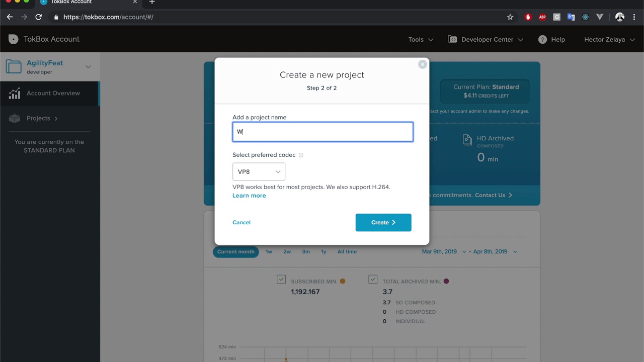Screen dimensions: 644x362
Task: Open a new browser tab with plus
Action: pos(152,2)
